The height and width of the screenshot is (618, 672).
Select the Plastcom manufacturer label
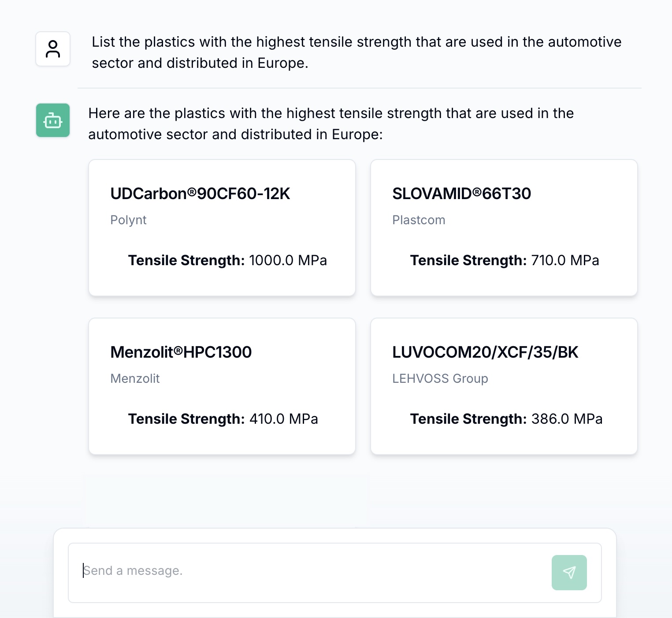(419, 220)
